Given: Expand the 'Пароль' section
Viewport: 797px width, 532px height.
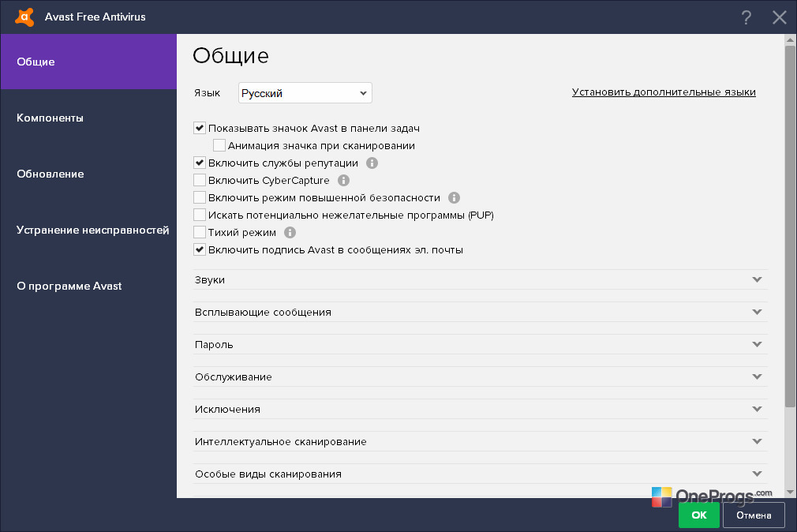Looking at the screenshot, I should tap(480, 344).
